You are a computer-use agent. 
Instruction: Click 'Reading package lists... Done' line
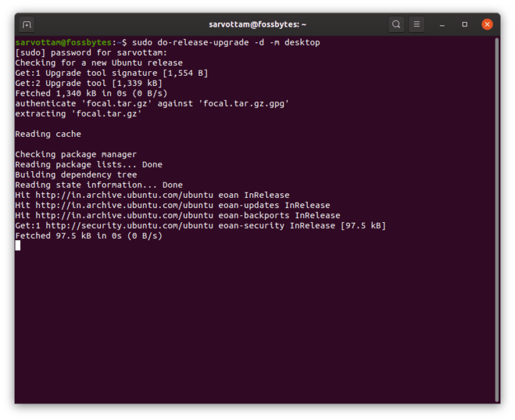point(89,164)
